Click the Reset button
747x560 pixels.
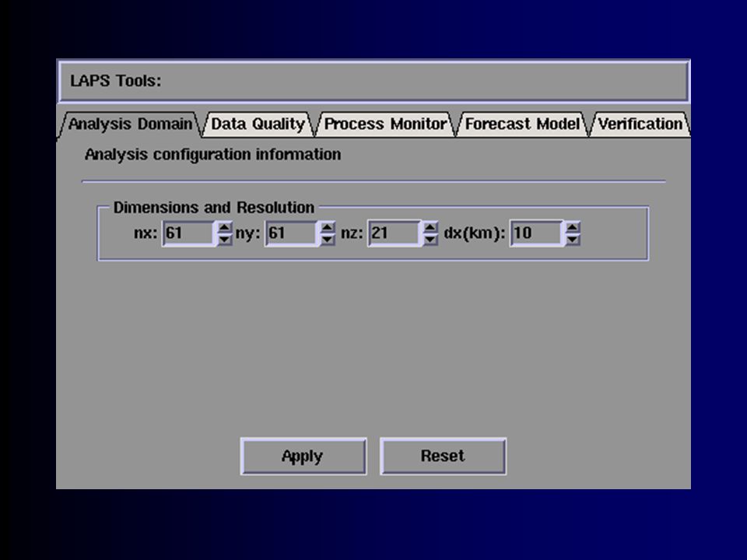pyautogui.click(x=443, y=457)
